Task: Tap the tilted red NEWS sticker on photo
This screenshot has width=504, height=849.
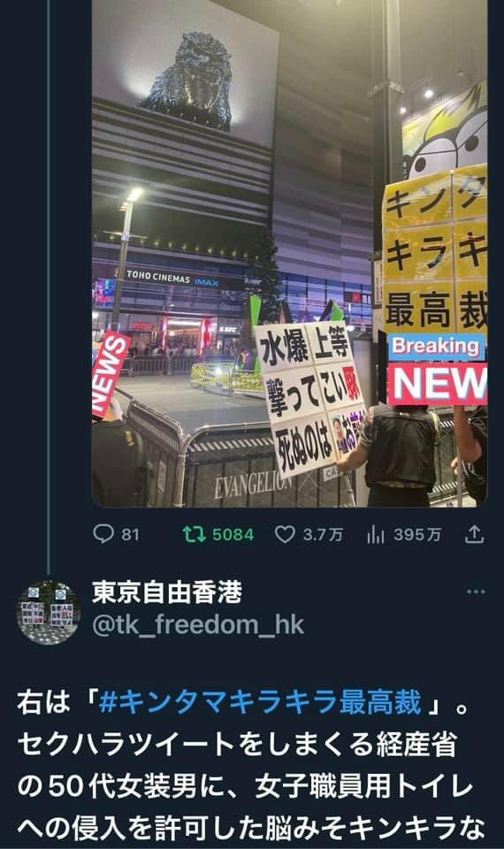Action: coord(111,374)
